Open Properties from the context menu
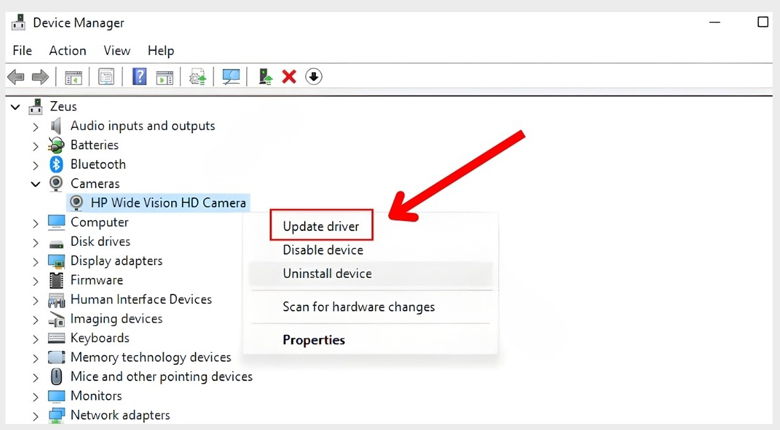The image size is (780, 430). point(314,340)
